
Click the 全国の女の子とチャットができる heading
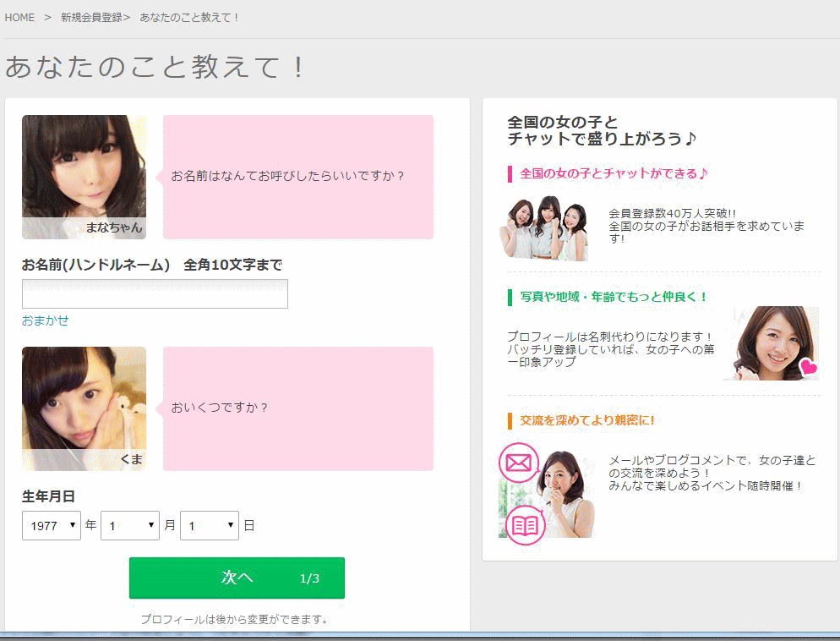[614, 173]
